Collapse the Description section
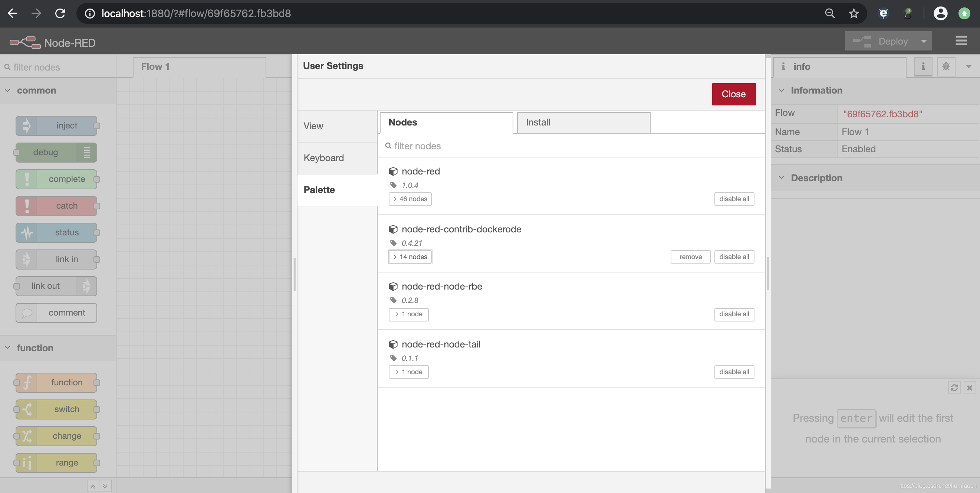This screenshot has height=493, width=980. click(x=875, y=178)
